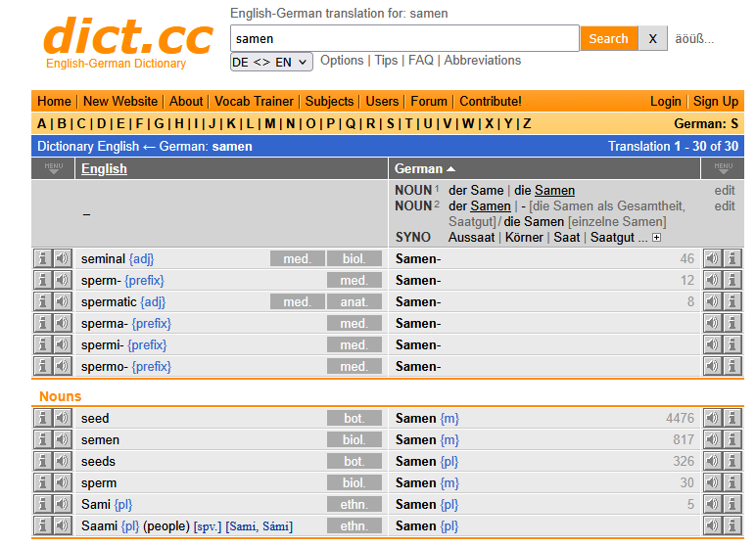Open info icon left of 'sperm' noun

(42, 482)
